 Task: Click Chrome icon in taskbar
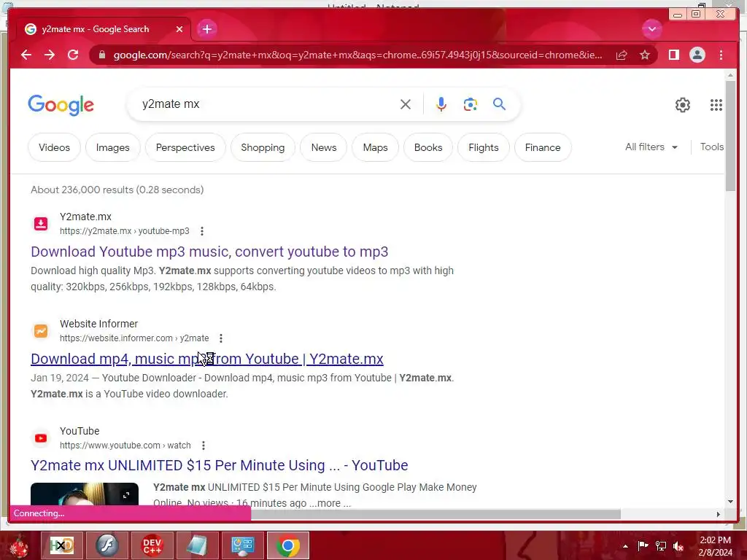(x=287, y=545)
